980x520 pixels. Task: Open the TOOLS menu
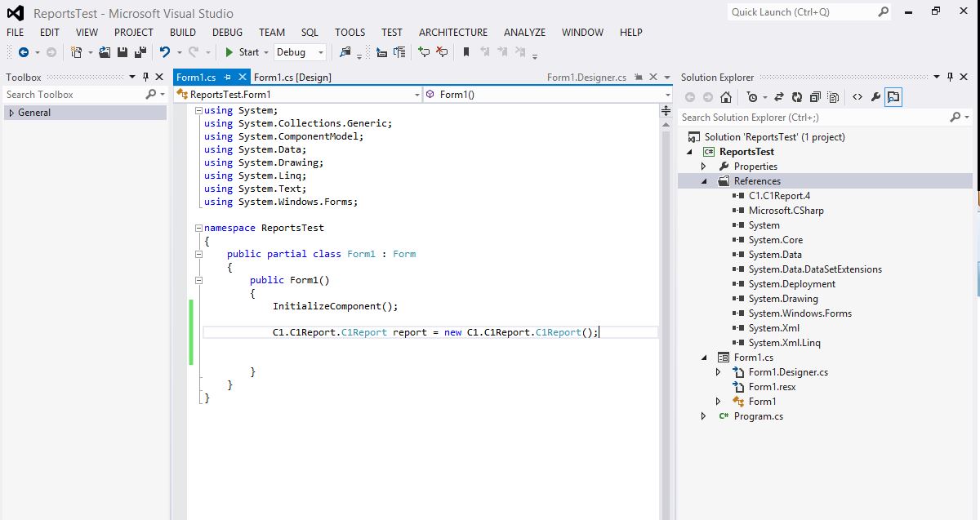click(350, 32)
